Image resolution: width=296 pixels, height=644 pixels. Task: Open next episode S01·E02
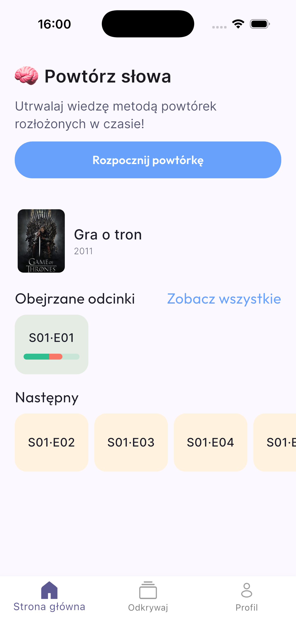(52, 442)
